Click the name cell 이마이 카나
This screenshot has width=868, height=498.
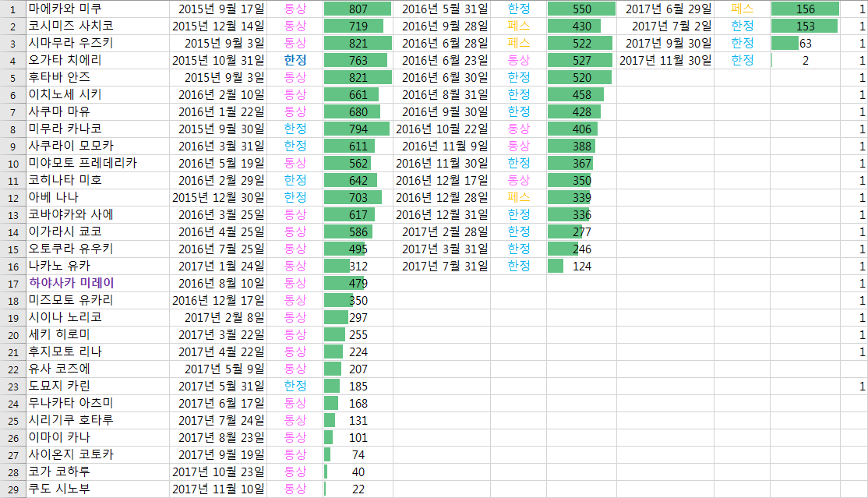(97, 438)
